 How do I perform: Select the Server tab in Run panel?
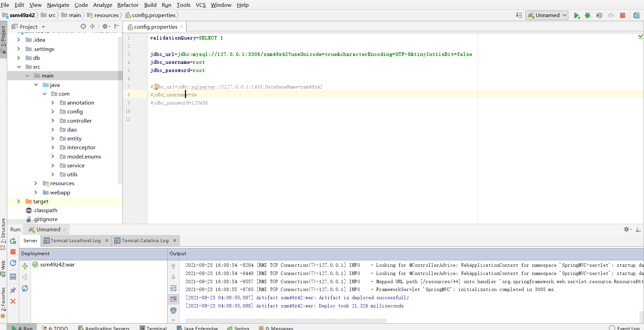(x=30, y=240)
